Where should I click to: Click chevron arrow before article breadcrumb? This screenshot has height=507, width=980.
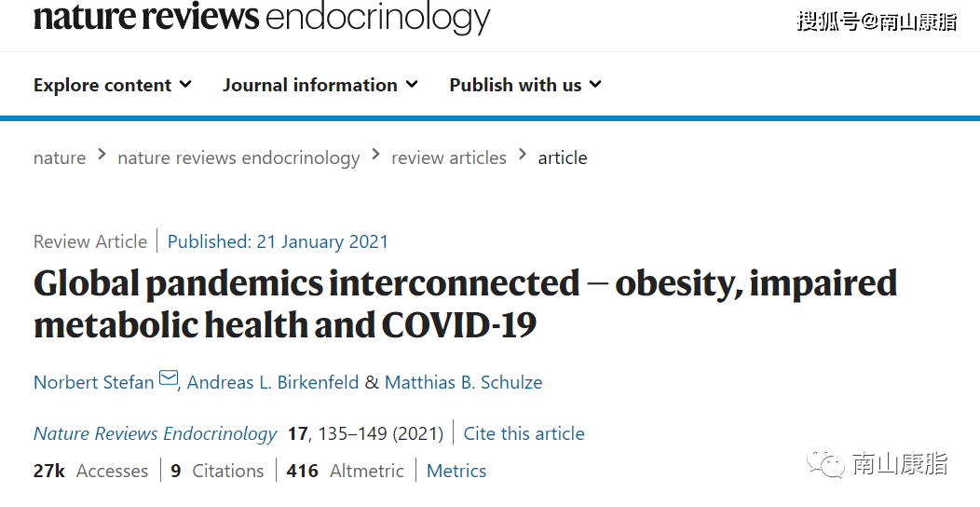[523, 154]
